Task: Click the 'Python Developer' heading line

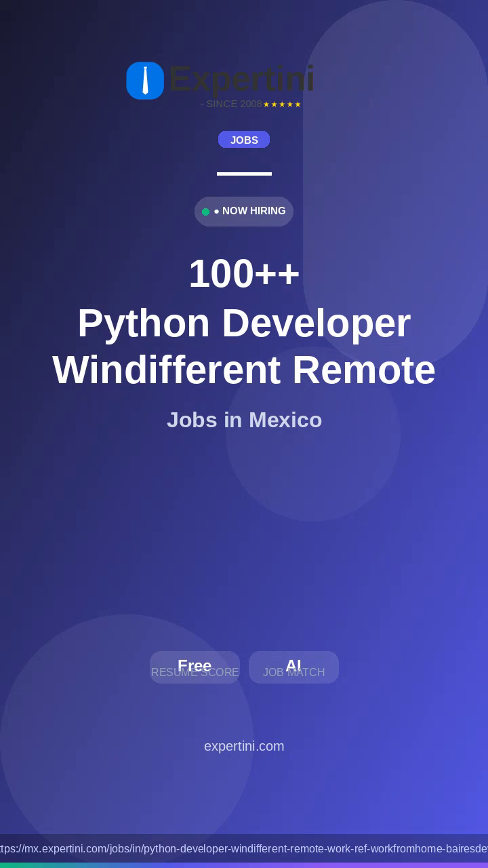Action: click(x=244, y=323)
